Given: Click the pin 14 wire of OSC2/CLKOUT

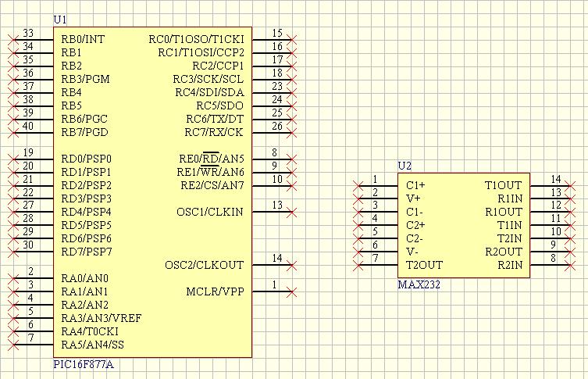Looking at the screenshot, I should click(x=272, y=266).
